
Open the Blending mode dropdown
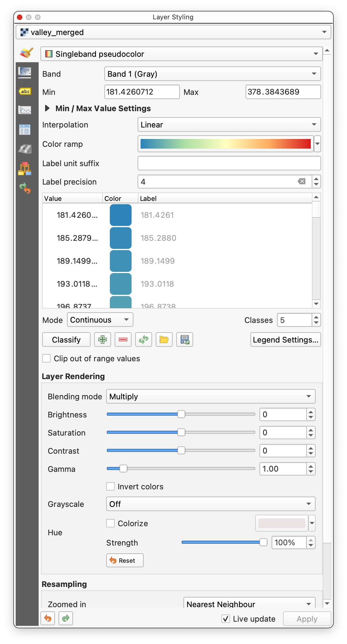coord(211,396)
